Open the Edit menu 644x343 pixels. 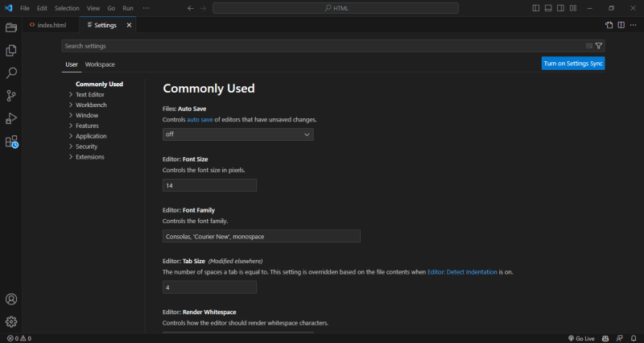pos(42,8)
